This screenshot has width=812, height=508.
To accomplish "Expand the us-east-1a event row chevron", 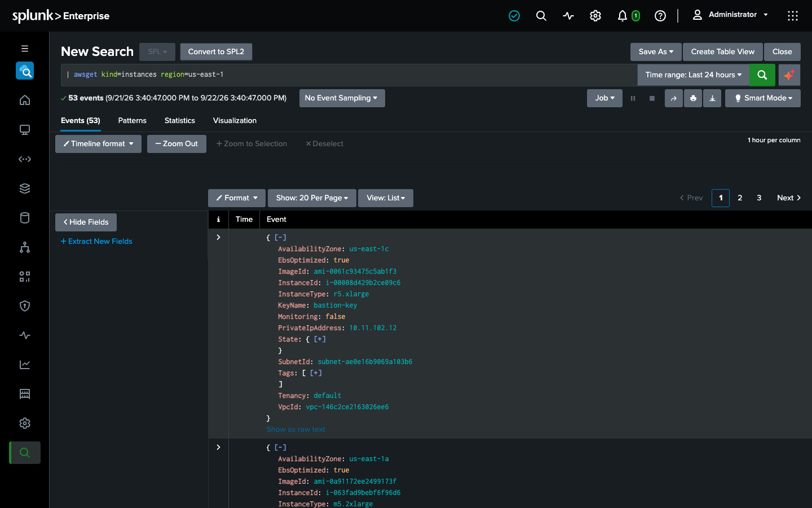I will click(218, 448).
